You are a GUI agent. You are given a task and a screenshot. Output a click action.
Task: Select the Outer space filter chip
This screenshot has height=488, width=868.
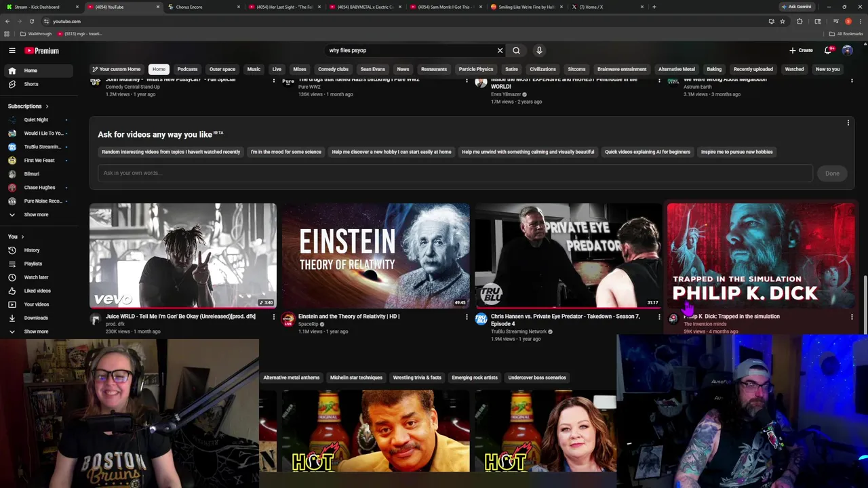[x=222, y=69]
